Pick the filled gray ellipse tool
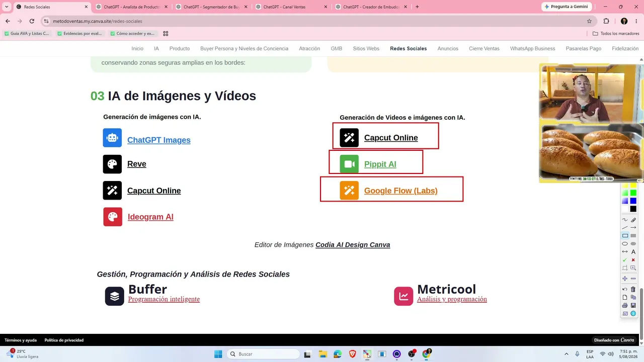This screenshot has height=362, width=644. pos(633,244)
